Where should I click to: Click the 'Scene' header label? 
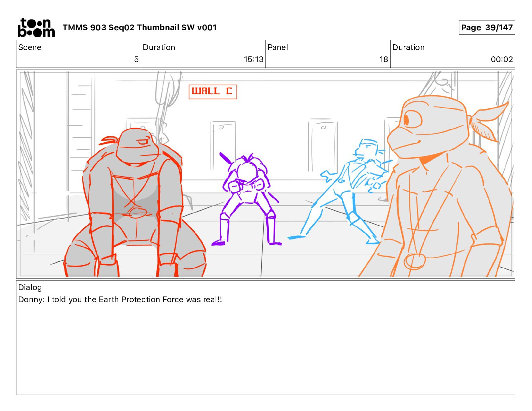click(x=30, y=47)
